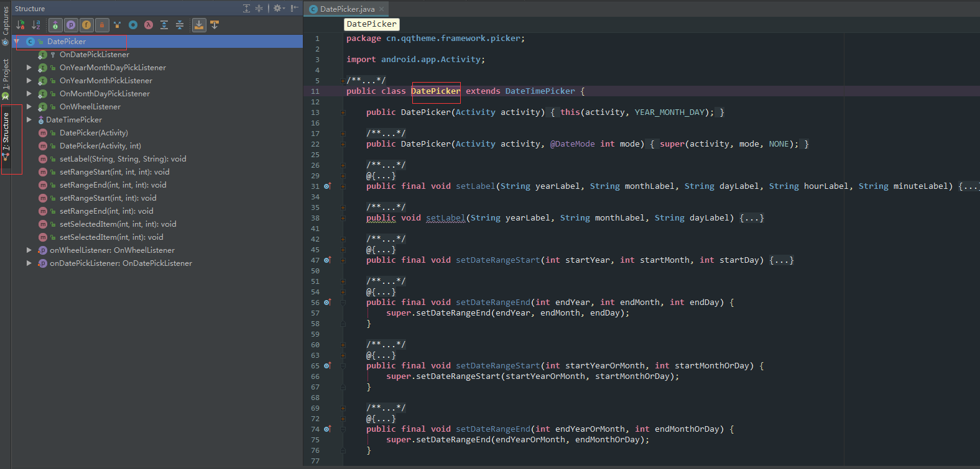Expand folded comment at line 5
Screen dimensions: 980x469
(343, 81)
